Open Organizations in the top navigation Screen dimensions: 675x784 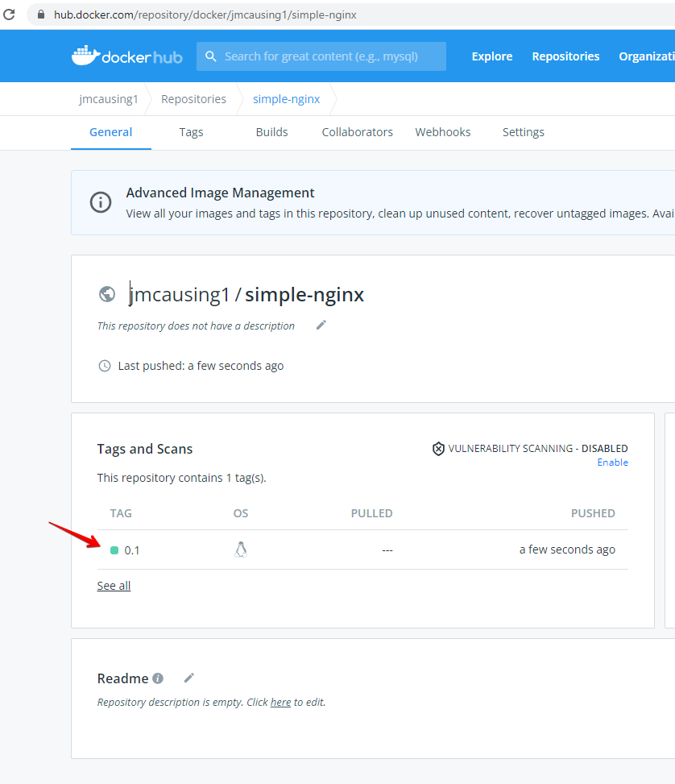pos(647,56)
